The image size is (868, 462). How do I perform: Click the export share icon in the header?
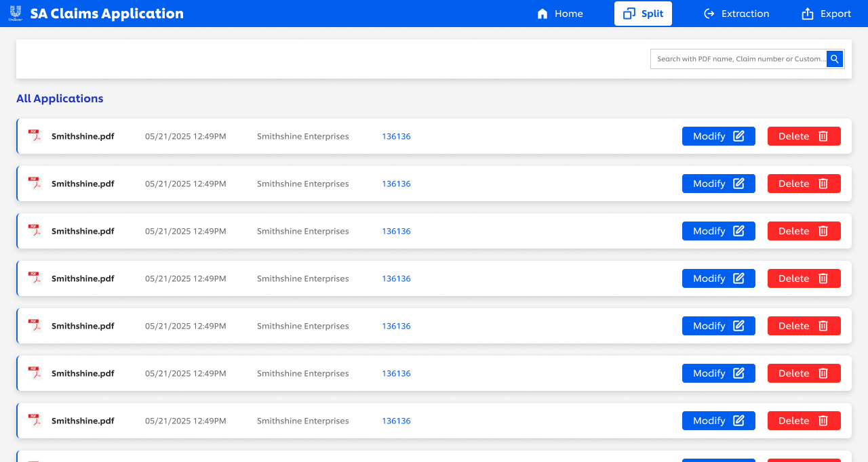pos(807,14)
